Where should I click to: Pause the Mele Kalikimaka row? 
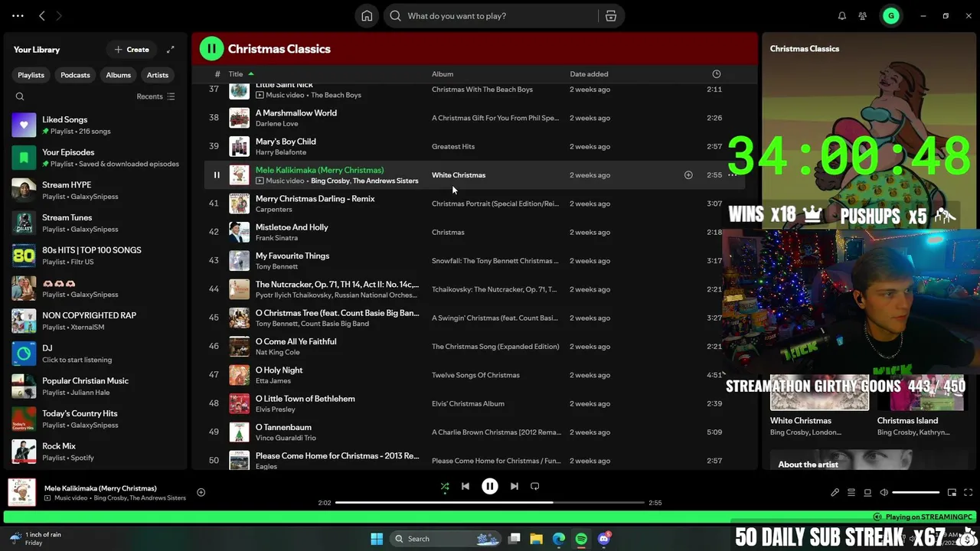(x=217, y=175)
